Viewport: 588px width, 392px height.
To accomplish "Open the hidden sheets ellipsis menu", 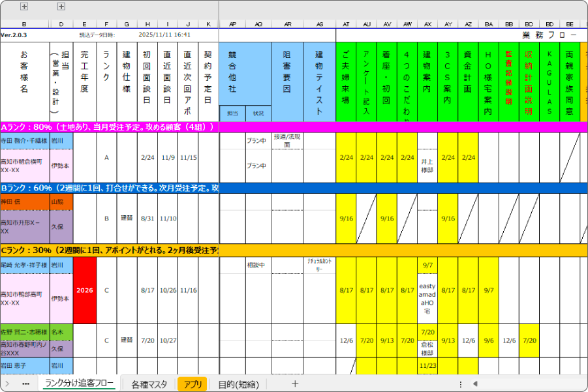I will click(x=25, y=384).
